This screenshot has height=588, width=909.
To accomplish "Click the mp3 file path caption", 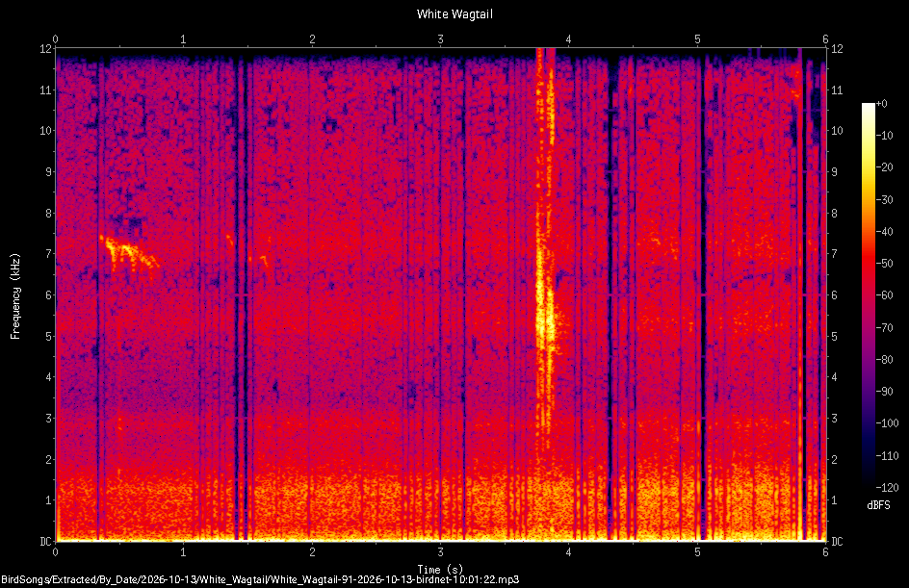I will coord(260,579).
